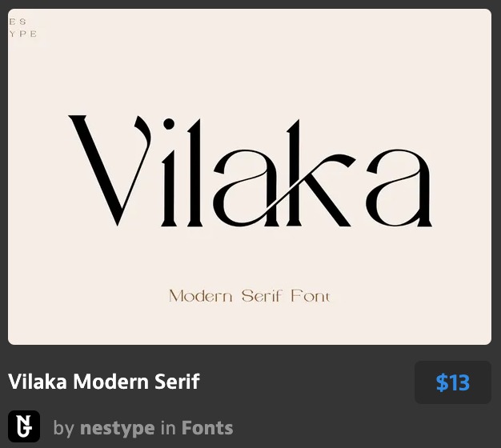Click the final letter a of Vilaka

tap(400, 186)
